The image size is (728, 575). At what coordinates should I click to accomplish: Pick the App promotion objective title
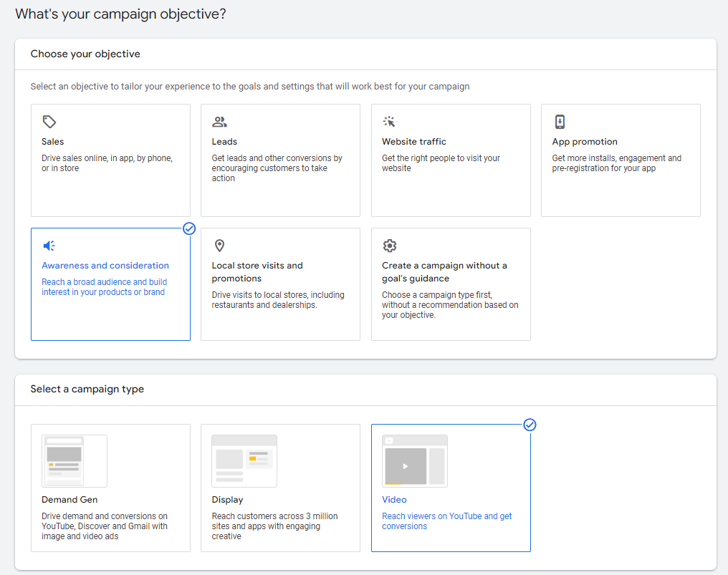click(584, 142)
